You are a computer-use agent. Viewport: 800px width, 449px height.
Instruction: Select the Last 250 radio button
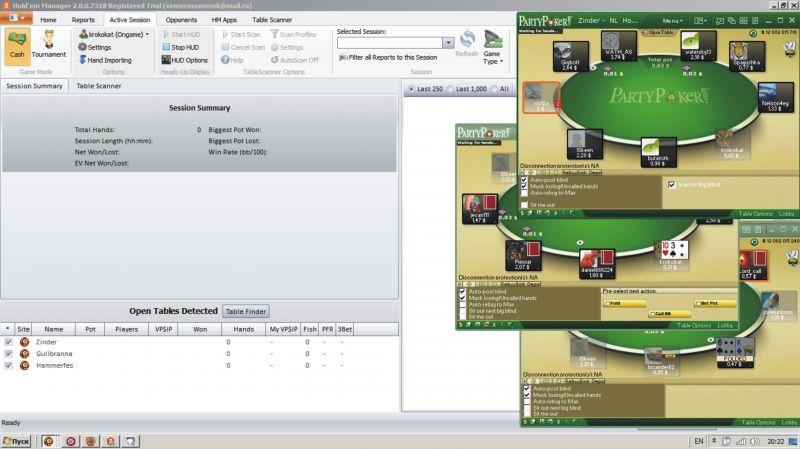coord(411,89)
